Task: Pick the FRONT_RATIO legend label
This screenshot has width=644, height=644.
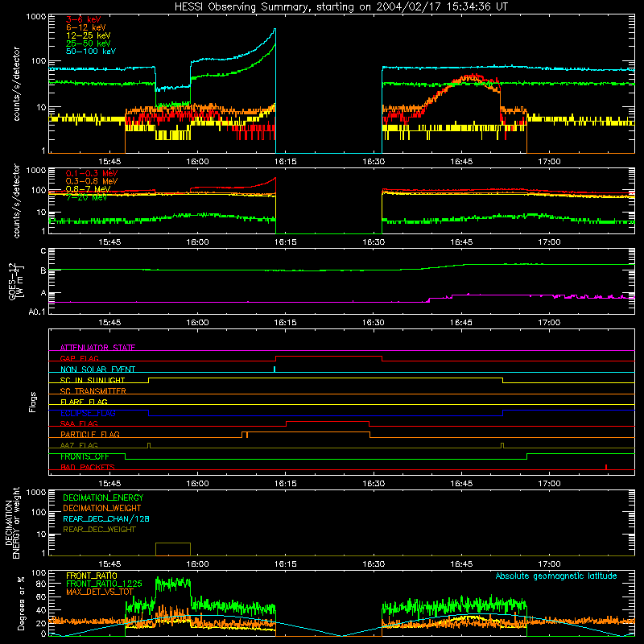Action: pyautogui.click(x=92, y=576)
